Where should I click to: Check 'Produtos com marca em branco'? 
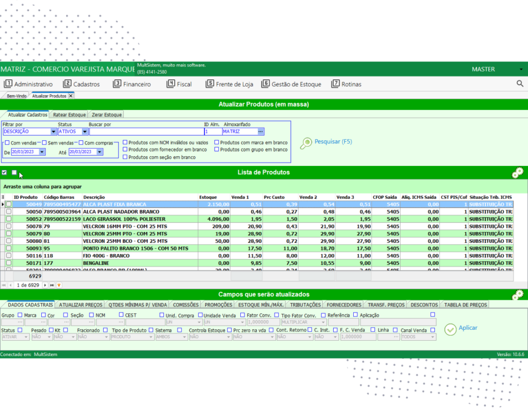pos(217,143)
